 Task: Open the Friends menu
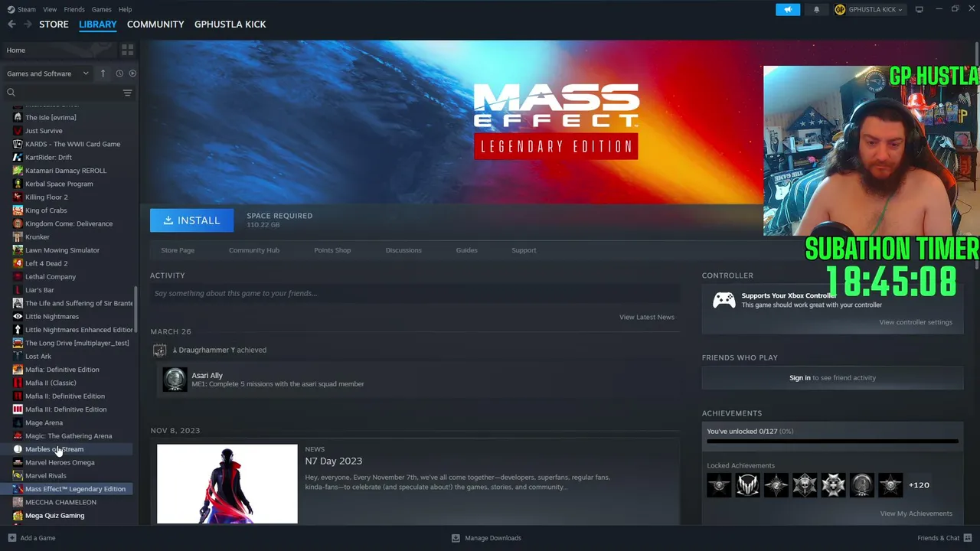pos(74,9)
